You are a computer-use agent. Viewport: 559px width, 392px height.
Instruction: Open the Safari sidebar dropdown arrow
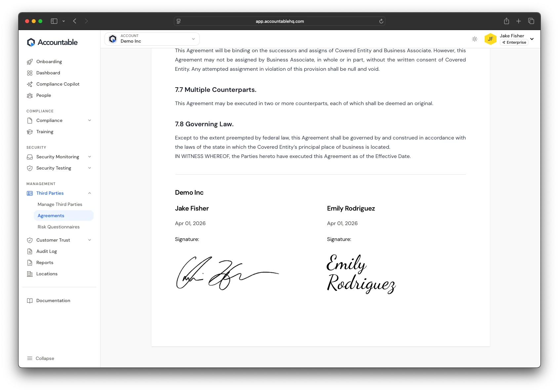click(63, 21)
